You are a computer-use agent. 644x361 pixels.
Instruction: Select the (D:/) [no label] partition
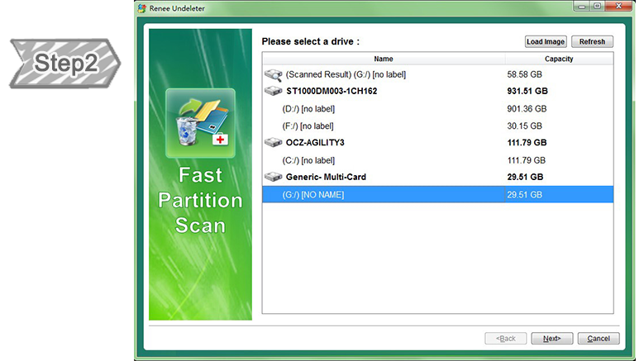click(308, 109)
